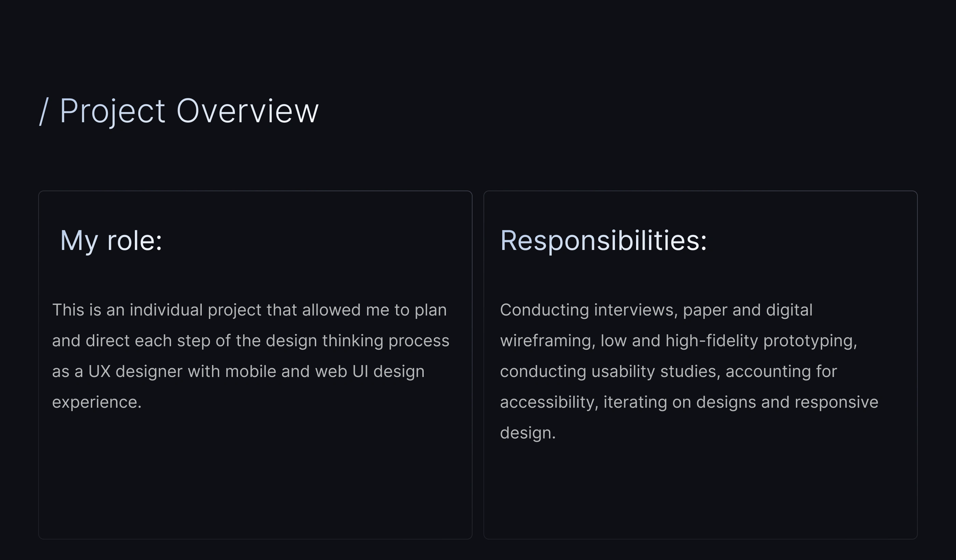This screenshot has width=956, height=560.
Task: Click the word "Project" in the heading
Action: [x=112, y=111]
